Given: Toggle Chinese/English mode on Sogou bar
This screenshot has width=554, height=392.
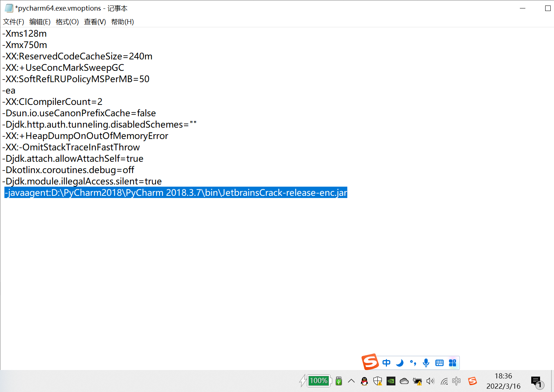Looking at the screenshot, I should pyautogui.click(x=386, y=363).
